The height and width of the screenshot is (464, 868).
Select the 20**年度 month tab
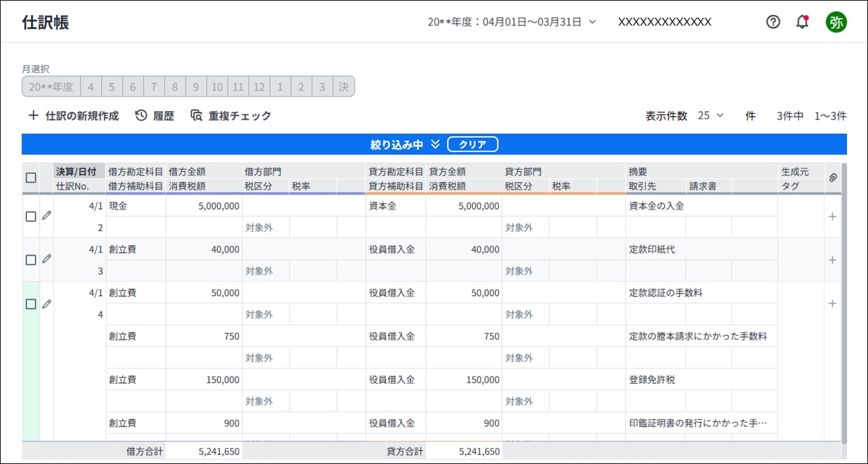coord(51,87)
